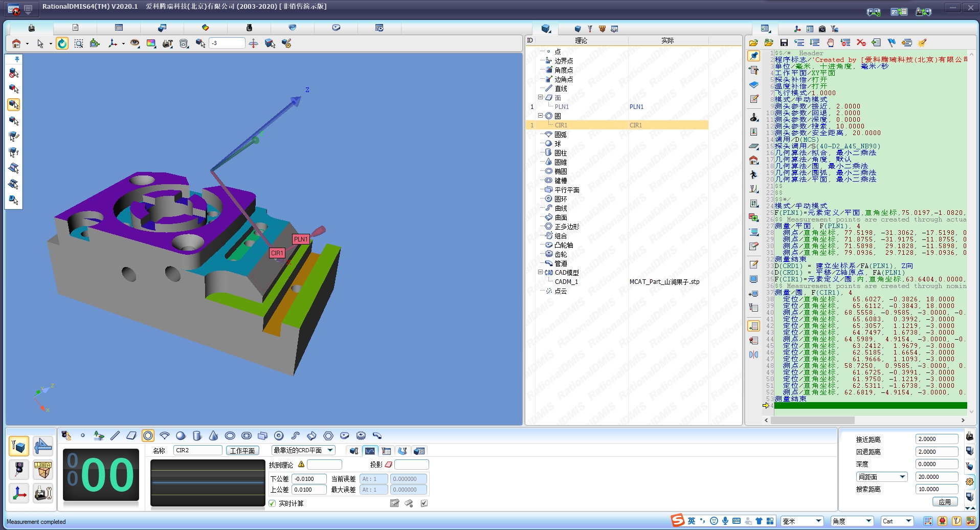Switch to the table grid tab
Image resolution: width=980 pixels, height=530 pixels.
pos(119,28)
